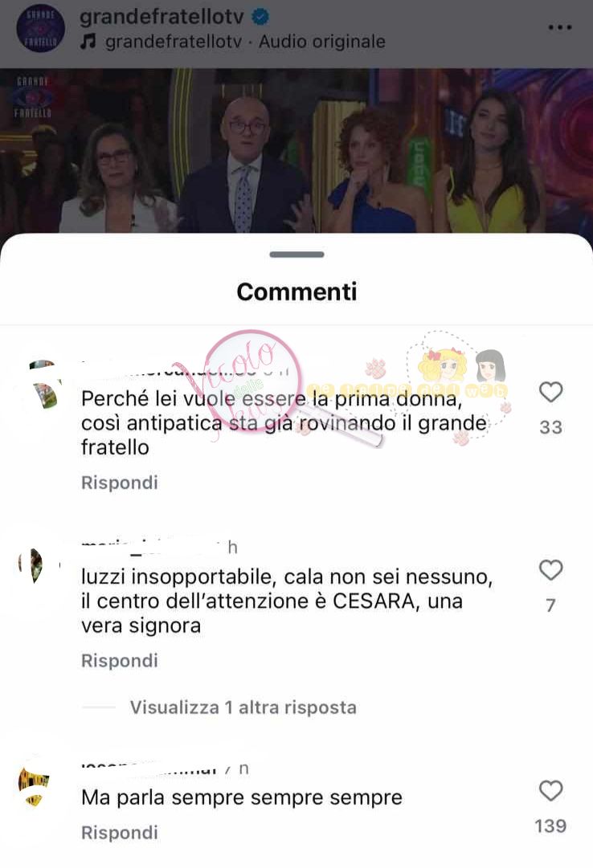This screenshot has height=868, width=593.
Task: Open the grandefratellotv username link
Action: pos(162,17)
